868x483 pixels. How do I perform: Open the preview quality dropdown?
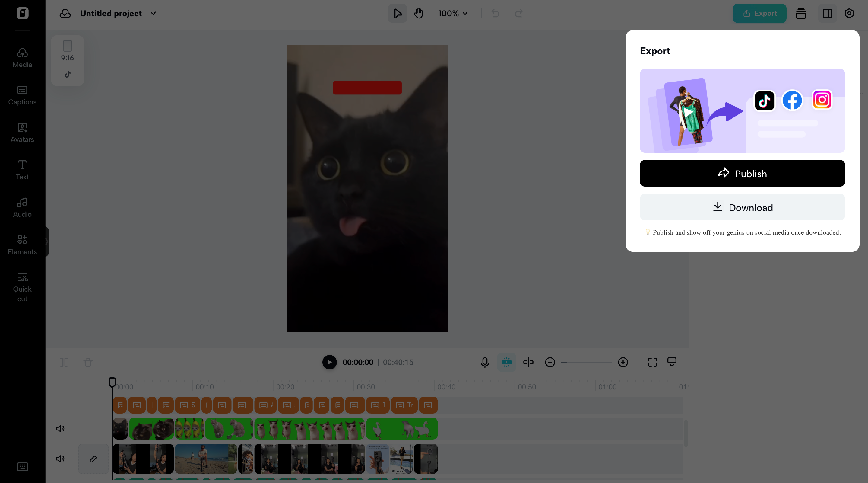(x=672, y=362)
